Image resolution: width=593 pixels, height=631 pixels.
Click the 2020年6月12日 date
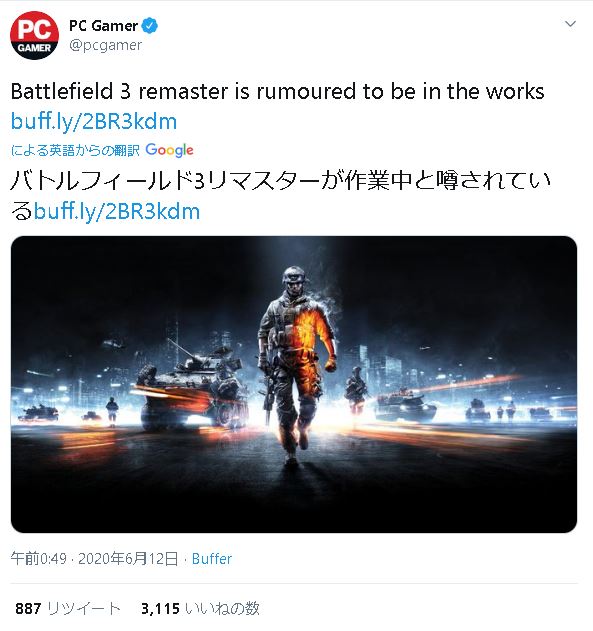tap(128, 559)
